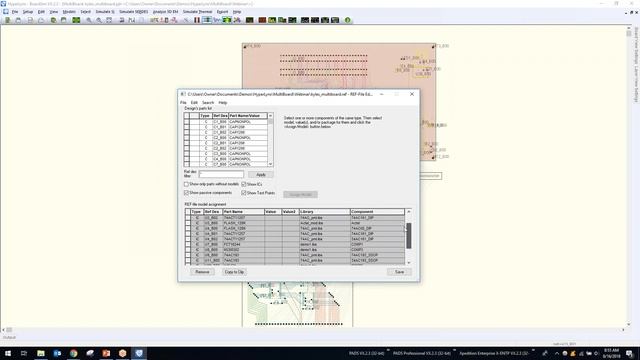Viewport: 640px width, 360px height.
Task: Click main window horizontal scroll right arrow
Action: 623,330
